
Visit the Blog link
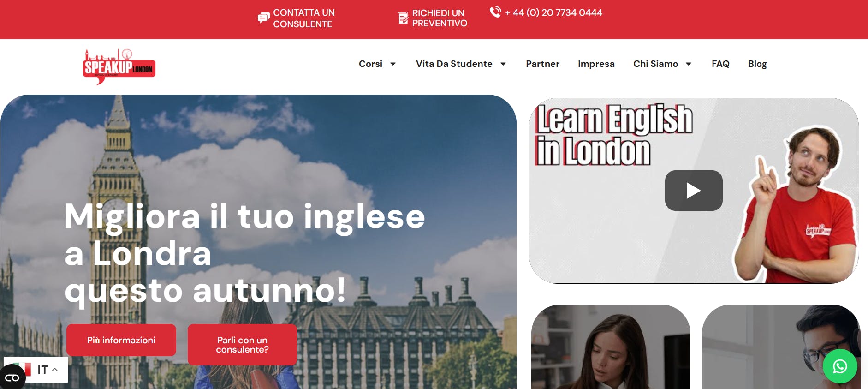757,64
